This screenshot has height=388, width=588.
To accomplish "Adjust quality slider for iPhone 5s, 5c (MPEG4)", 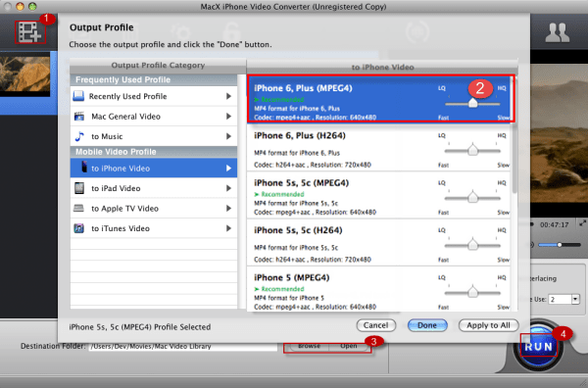I will 472,198.
